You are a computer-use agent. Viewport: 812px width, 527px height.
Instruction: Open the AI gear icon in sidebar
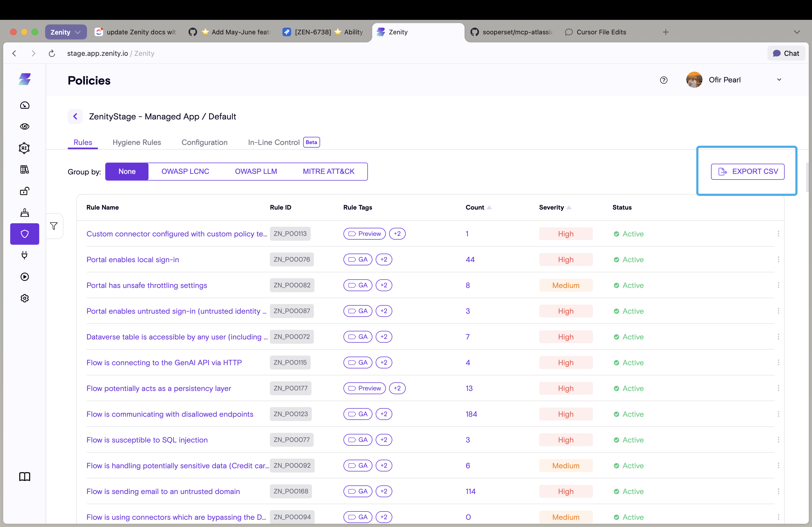(24, 148)
